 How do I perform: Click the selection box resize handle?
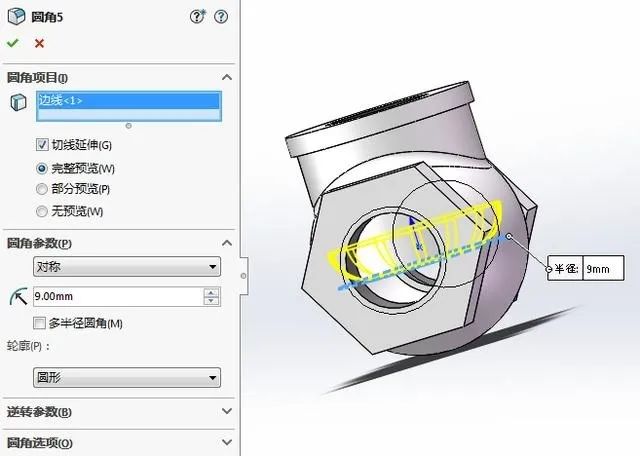pyautogui.click(x=129, y=126)
